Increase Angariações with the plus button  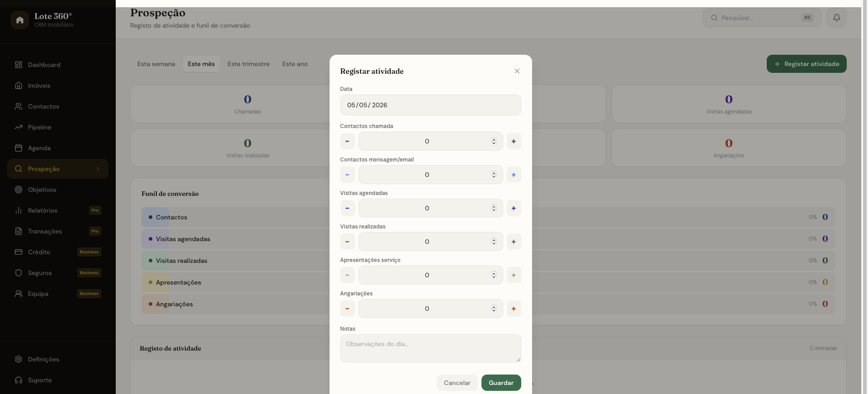(514, 309)
